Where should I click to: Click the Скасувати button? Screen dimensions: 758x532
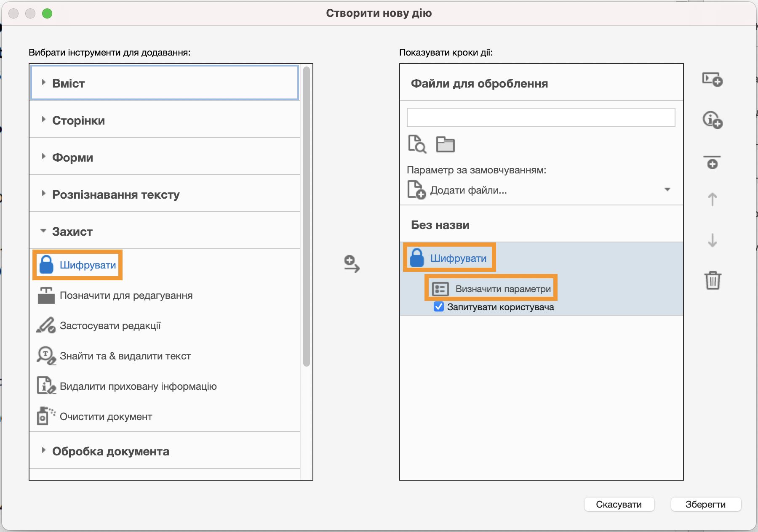[619, 504]
